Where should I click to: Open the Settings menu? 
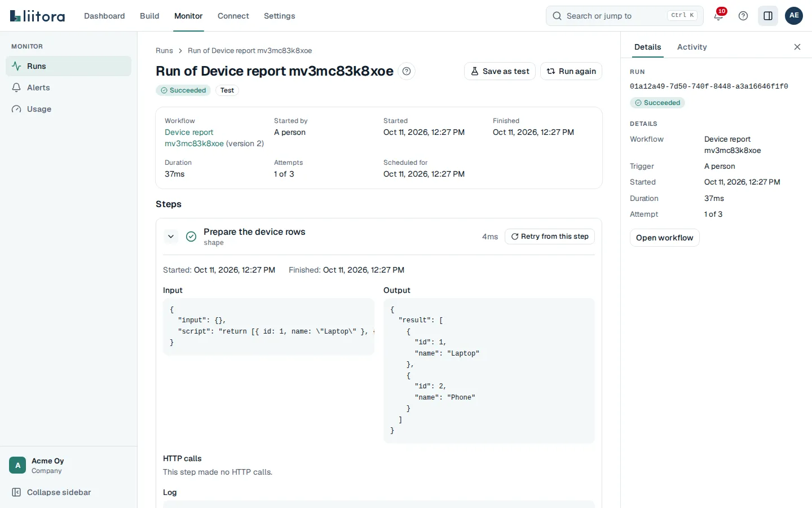click(280, 16)
